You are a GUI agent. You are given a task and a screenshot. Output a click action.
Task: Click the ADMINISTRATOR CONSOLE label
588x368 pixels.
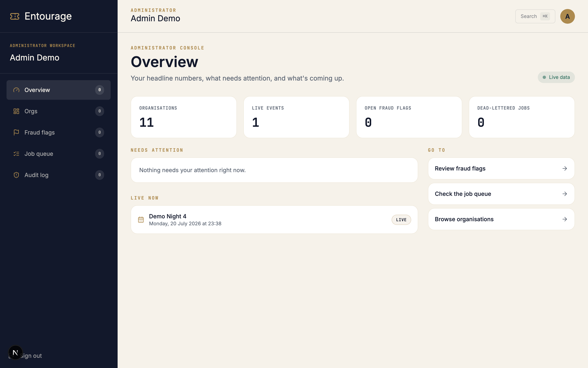pos(167,48)
